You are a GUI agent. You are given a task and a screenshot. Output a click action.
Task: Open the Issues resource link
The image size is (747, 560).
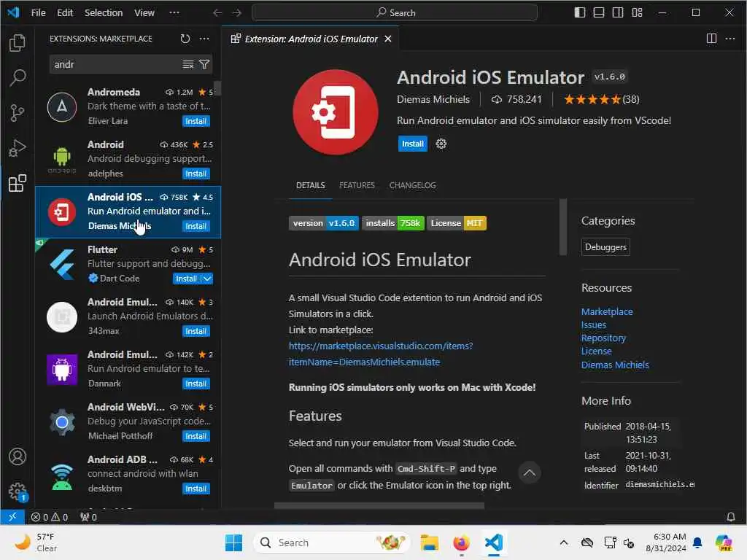pyautogui.click(x=594, y=324)
